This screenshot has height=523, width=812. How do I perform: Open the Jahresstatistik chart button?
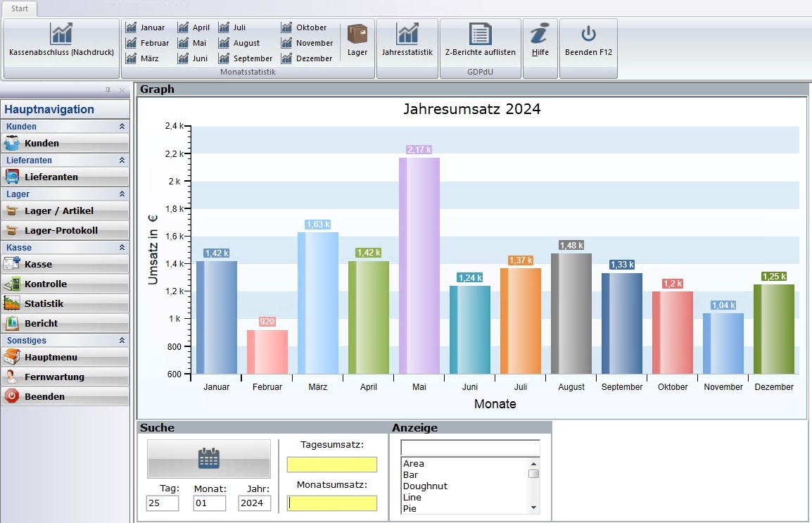407,48
